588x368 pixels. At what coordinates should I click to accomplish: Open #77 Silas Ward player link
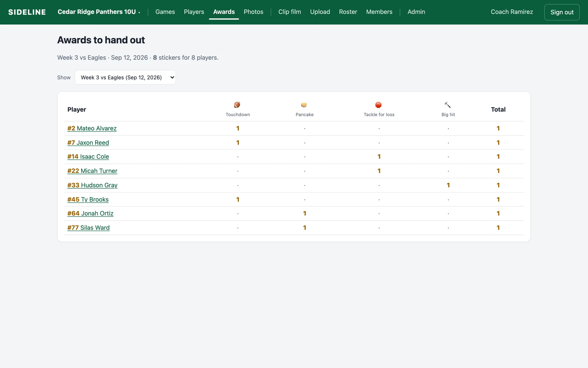pyautogui.click(x=89, y=228)
